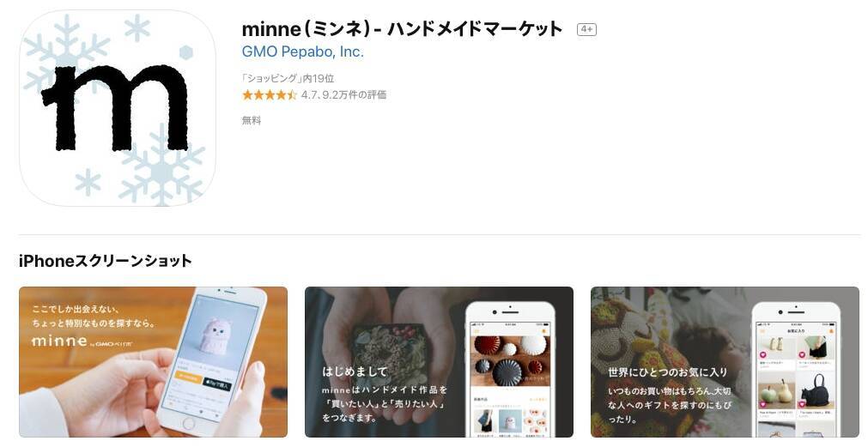Screen dimensions: 868x447
Task: Click the 無料 price label
Action: 252,120
